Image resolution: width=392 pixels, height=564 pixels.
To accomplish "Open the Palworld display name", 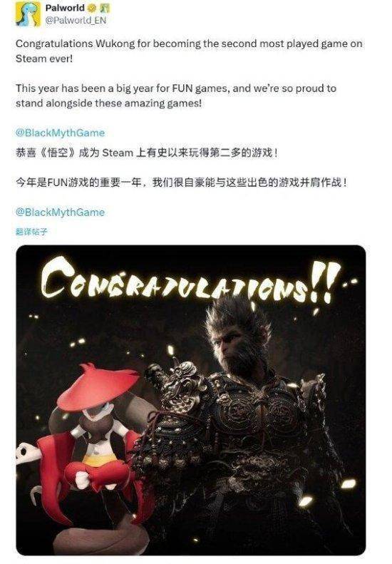I will coord(65,8).
